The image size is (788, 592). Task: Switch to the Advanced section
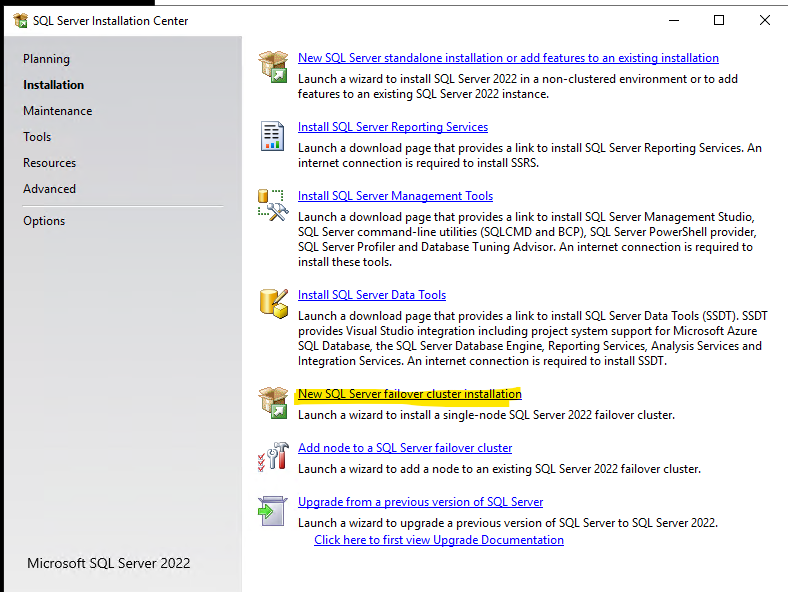[x=49, y=189]
